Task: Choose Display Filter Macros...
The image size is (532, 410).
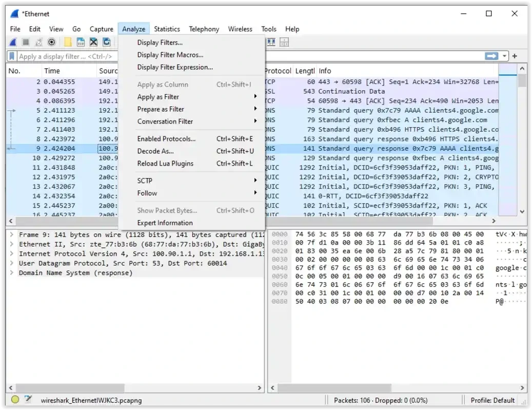Action: [x=192, y=55]
